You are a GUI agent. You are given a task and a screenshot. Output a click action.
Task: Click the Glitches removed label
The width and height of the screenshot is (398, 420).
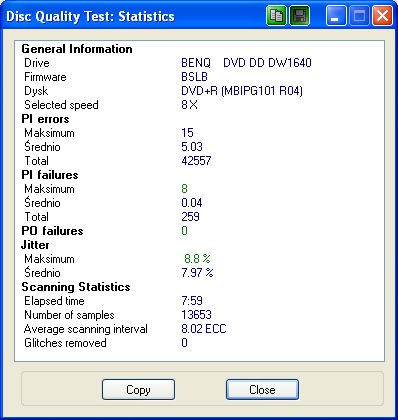coord(65,343)
